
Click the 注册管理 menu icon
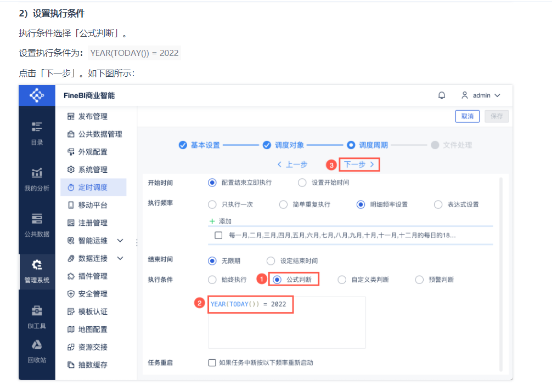click(x=71, y=223)
